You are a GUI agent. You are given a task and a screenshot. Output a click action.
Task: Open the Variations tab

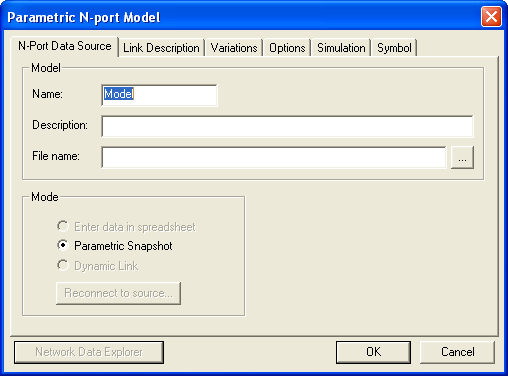pos(234,48)
